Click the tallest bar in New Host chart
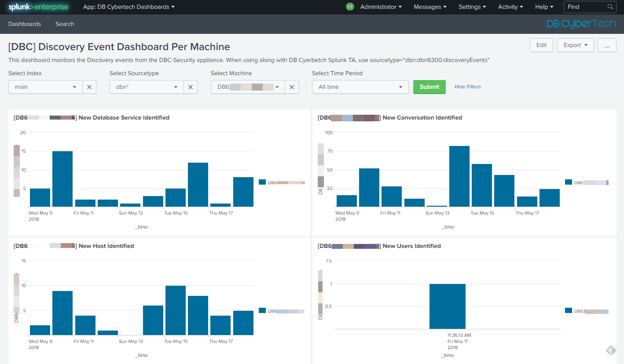624x364 pixels. click(176, 310)
